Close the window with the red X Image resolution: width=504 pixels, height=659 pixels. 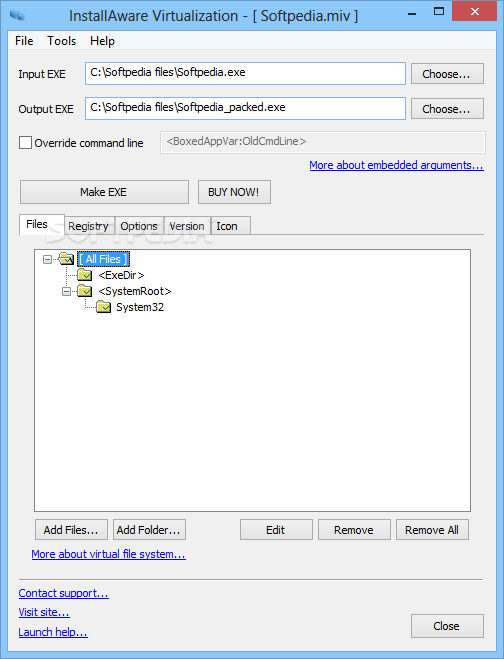point(475,12)
